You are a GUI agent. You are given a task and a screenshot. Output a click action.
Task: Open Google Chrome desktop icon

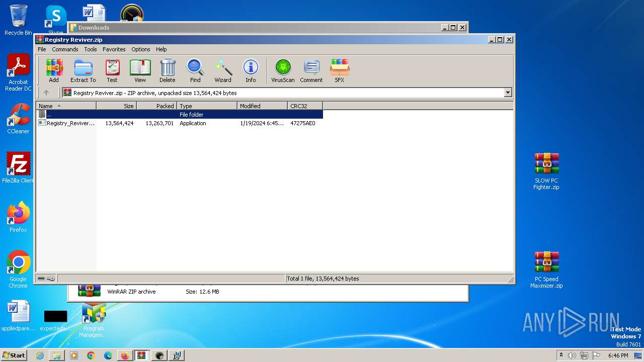(18, 269)
